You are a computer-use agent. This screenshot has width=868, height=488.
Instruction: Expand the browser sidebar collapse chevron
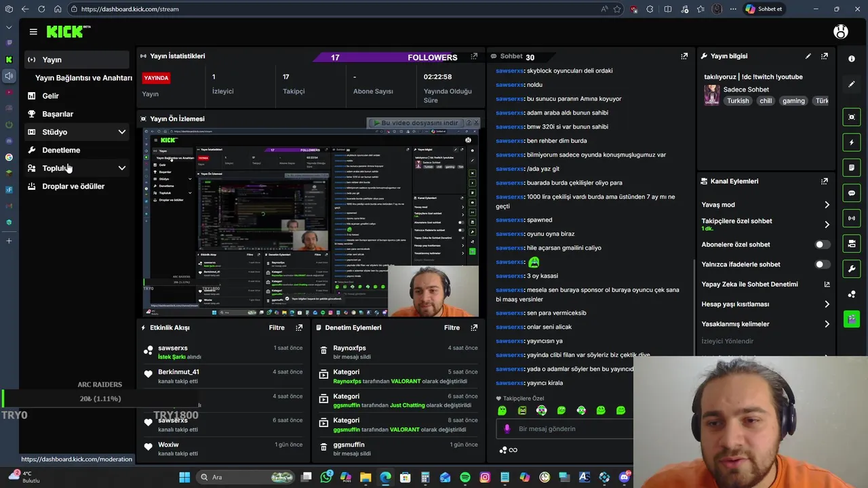[9, 27]
